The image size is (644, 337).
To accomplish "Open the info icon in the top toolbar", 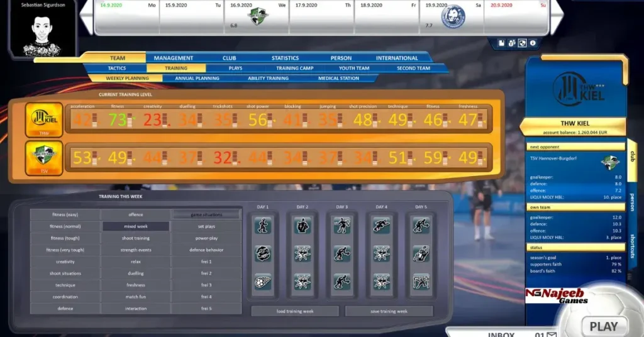I will point(533,43).
